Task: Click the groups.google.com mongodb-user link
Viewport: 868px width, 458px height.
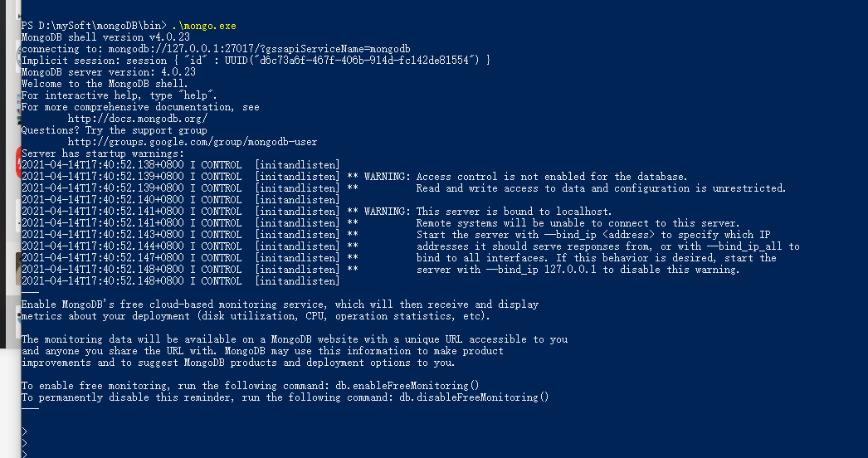Action: click(192, 142)
